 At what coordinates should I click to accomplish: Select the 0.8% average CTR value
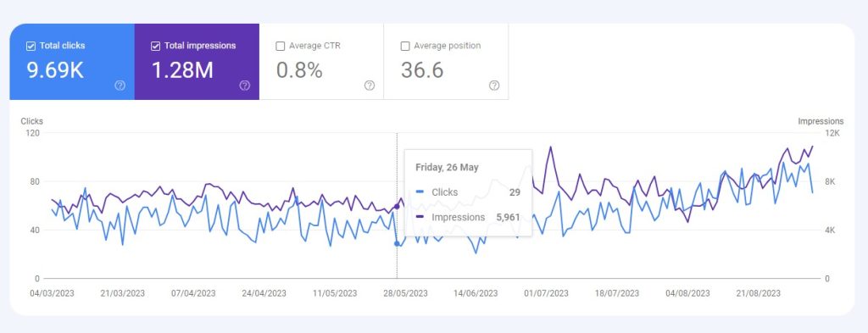point(299,70)
